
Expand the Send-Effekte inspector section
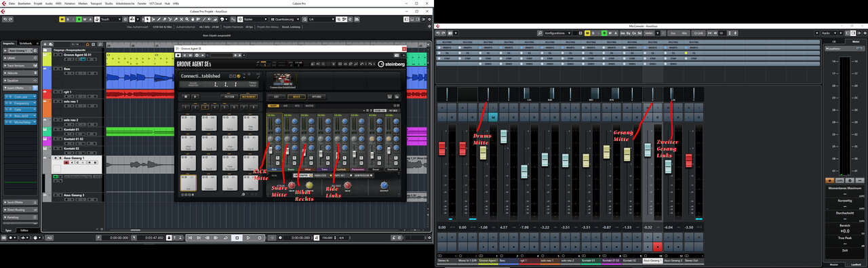tap(20, 202)
